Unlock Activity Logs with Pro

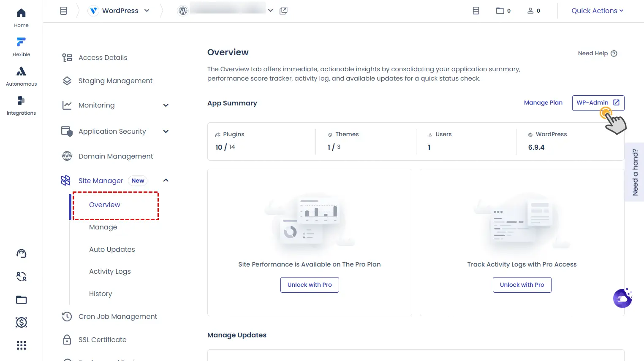point(522,285)
